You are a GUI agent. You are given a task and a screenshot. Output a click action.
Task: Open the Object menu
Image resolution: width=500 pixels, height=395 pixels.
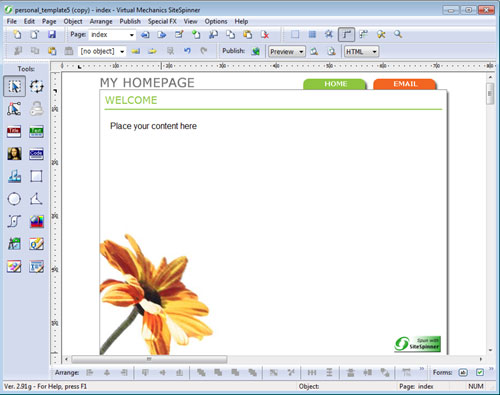click(x=73, y=21)
